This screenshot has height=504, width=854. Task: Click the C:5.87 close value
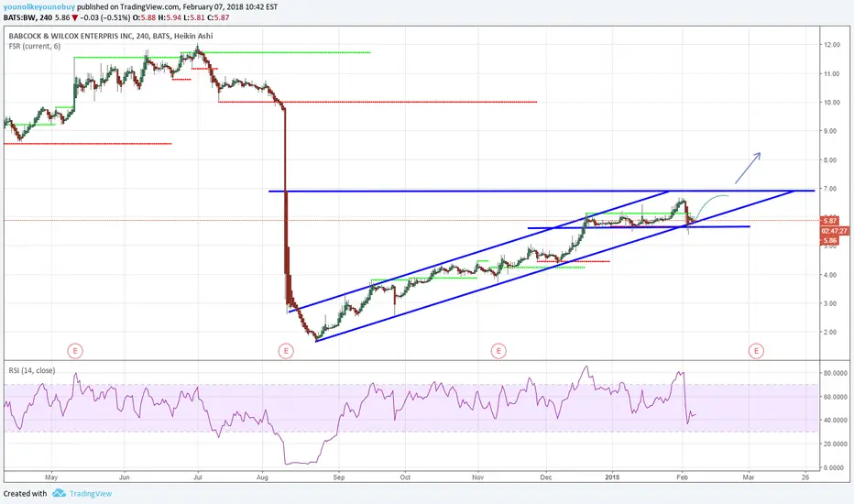pyautogui.click(x=218, y=17)
